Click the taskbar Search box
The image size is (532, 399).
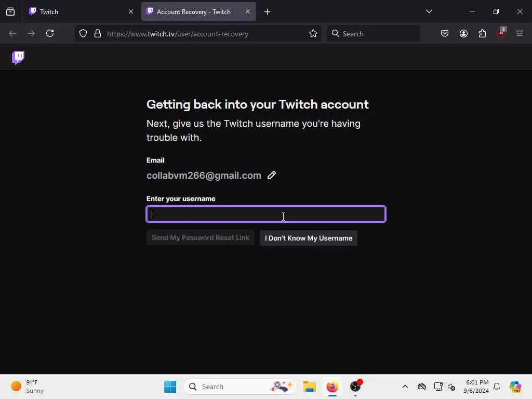[x=240, y=387]
